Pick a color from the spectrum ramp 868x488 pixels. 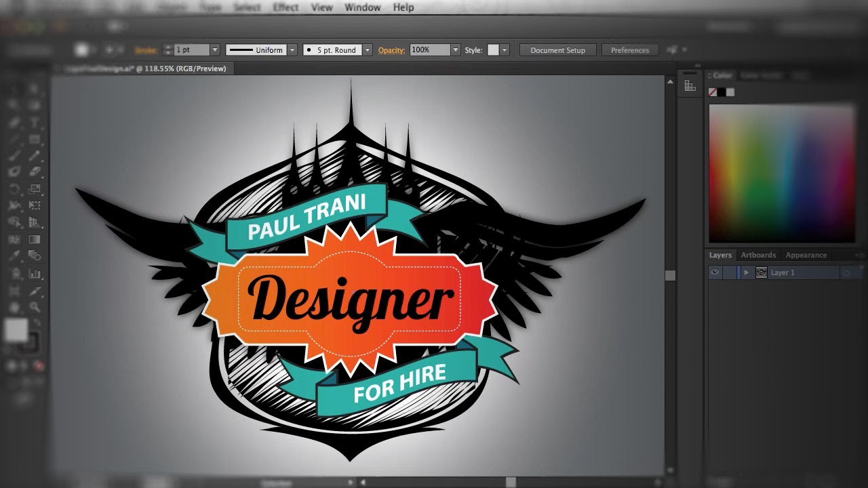point(782,173)
